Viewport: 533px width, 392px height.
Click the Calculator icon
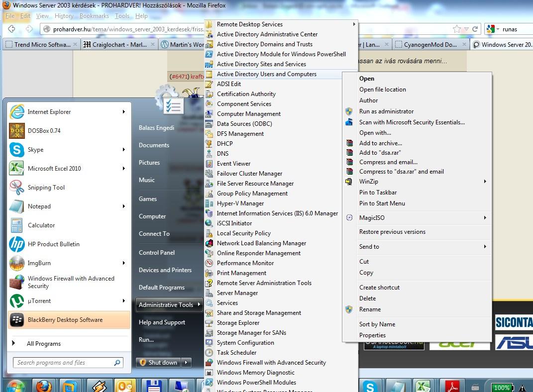tap(17, 225)
